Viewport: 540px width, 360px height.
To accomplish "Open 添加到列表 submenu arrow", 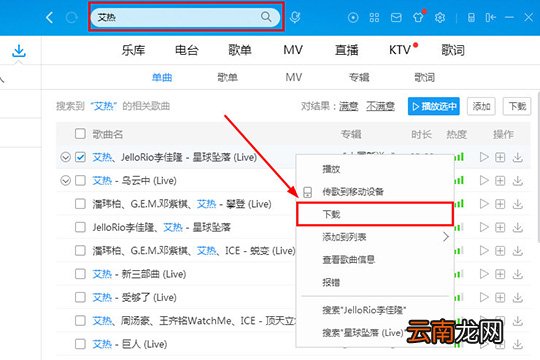I will (446, 237).
